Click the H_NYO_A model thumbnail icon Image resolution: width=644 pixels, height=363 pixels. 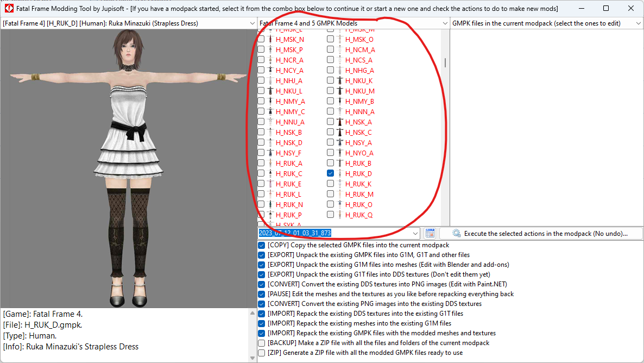340,153
